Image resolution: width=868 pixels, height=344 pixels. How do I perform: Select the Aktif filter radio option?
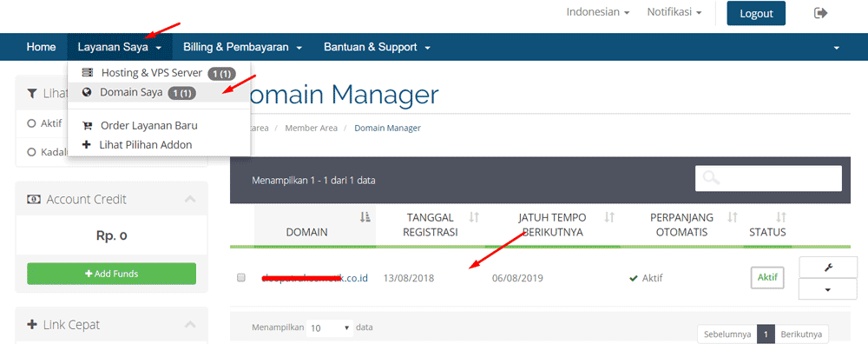31,123
